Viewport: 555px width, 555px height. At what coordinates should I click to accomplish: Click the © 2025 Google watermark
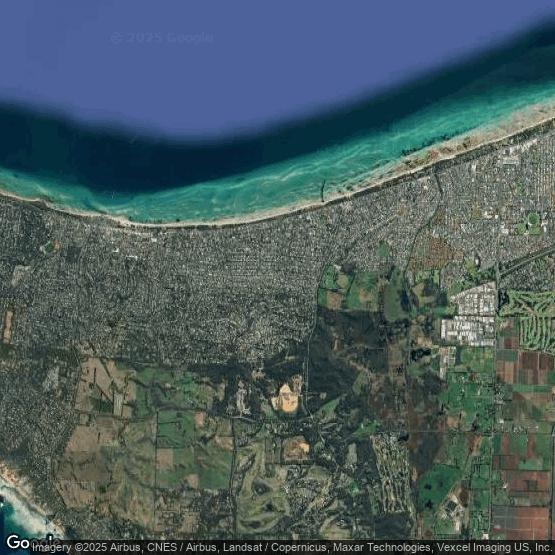click(x=162, y=38)
